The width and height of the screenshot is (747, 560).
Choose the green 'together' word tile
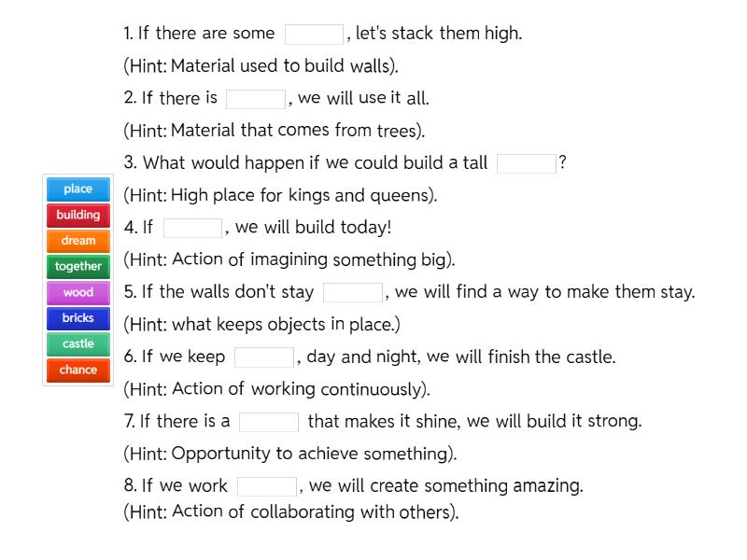pyautogui.click(x=78, y=267)
